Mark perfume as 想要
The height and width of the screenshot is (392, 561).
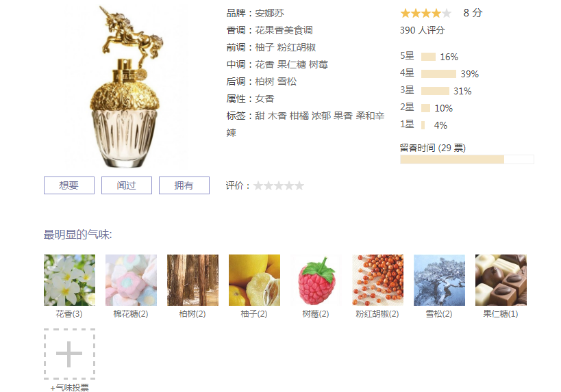[69, 185]
